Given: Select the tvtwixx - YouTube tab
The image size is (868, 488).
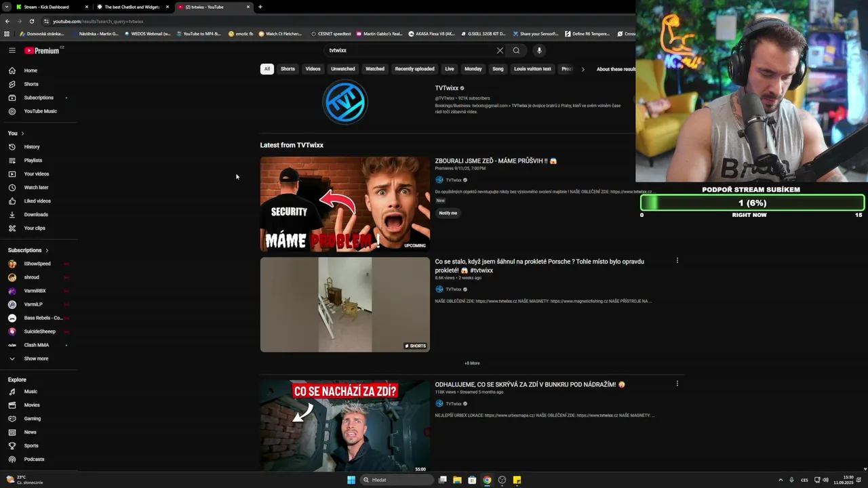Looking at the screenshot, I should coord(213,7).
